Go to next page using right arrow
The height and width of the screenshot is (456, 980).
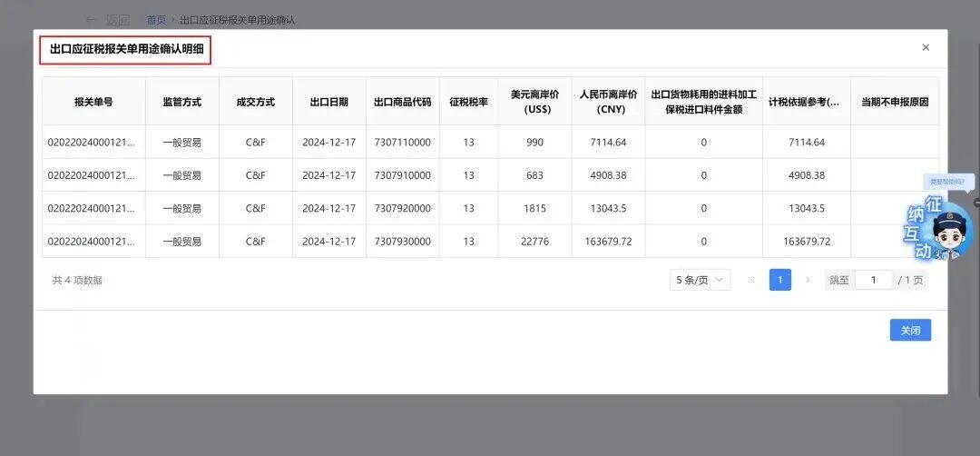click(808, 280)
